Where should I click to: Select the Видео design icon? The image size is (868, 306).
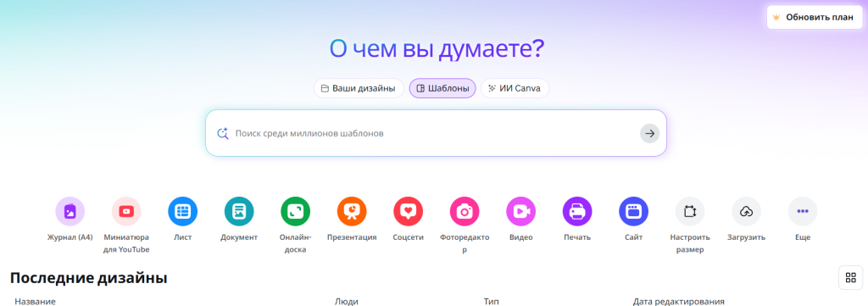(521, 211)
